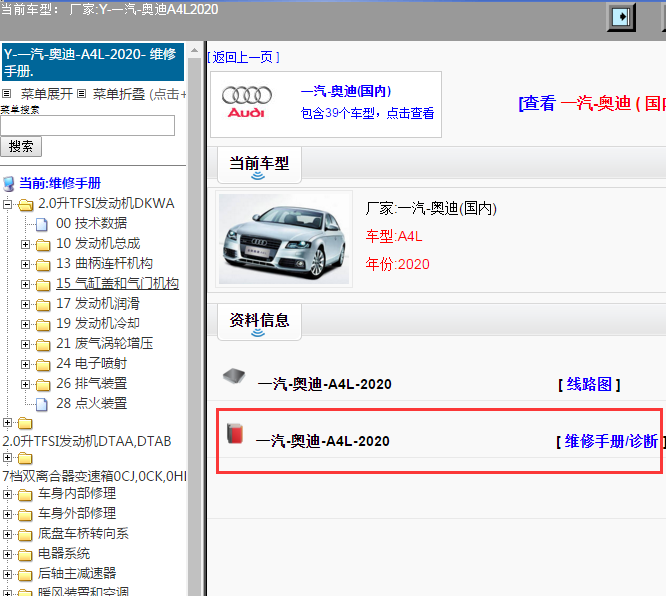Screen dimensions: 666x596
Task: Click the folder icon of 26 排气装置
Action: [43, 384]
